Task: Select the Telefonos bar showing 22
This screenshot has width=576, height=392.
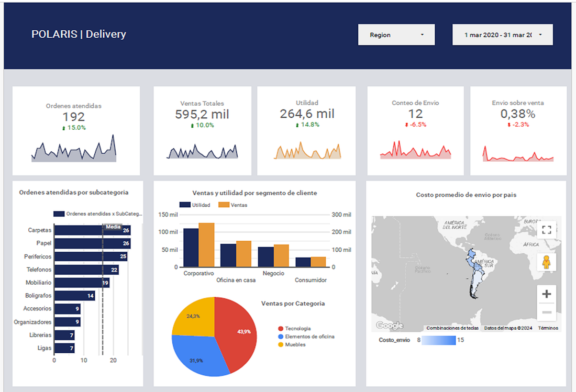Action: (87, 270)
